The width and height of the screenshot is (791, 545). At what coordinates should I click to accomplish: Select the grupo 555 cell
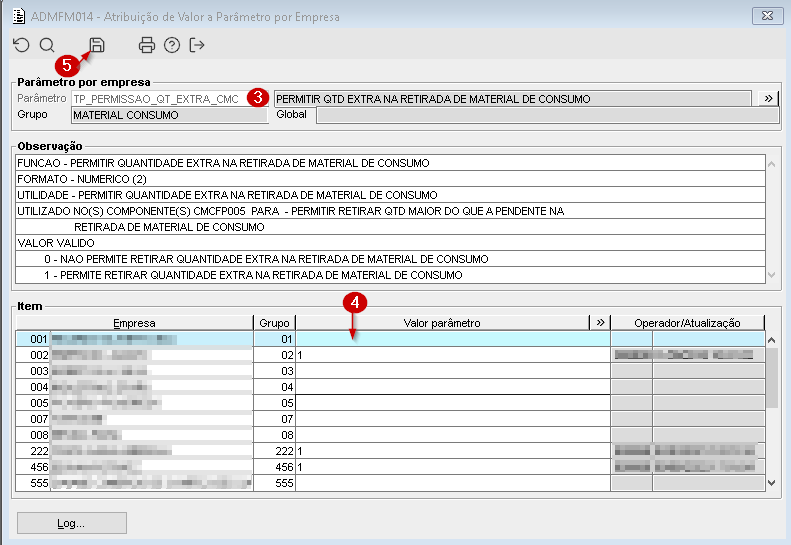[x=274, y=483]
